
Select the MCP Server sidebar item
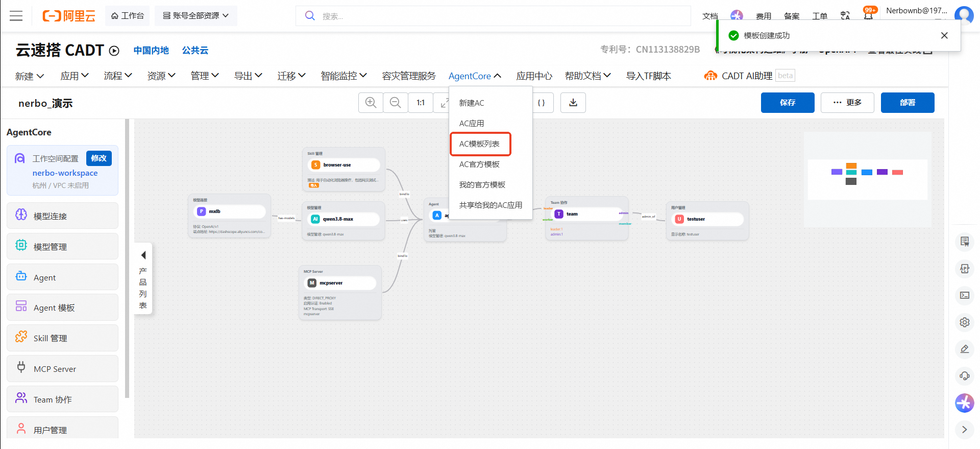[x=62, y=369]
